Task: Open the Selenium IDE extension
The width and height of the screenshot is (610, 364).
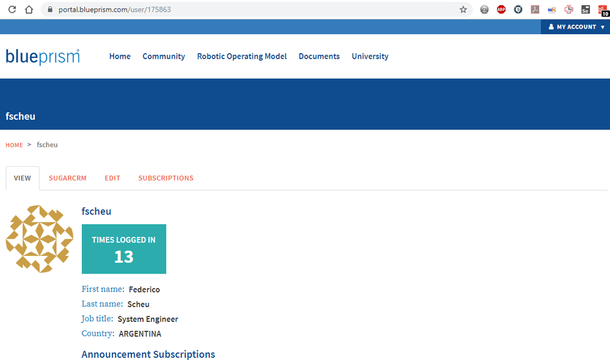Action: pyautogui.click(x=586, y=9)
